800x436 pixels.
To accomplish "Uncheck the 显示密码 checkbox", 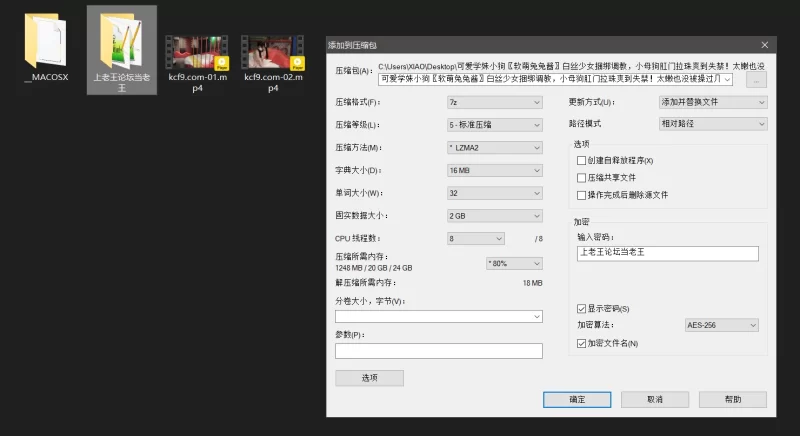I will (581, 309).
